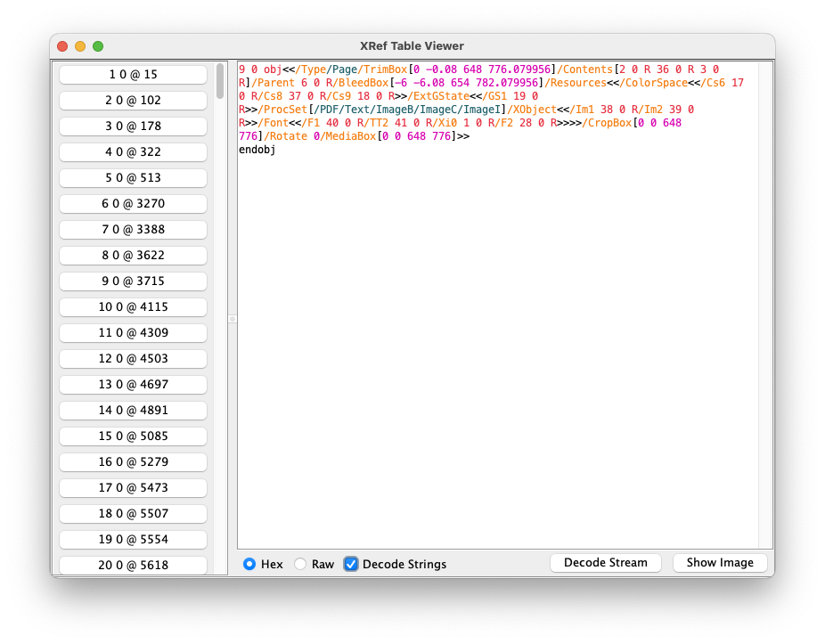Click the "/CropBox" key in object text

(x=607, y=123)
